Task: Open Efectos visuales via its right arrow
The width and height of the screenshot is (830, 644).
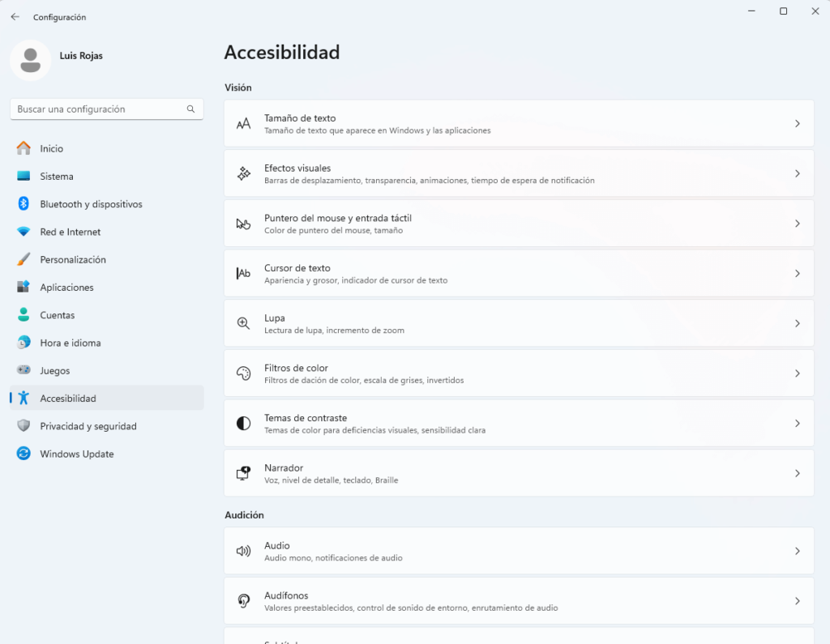Action: (797, 173)
